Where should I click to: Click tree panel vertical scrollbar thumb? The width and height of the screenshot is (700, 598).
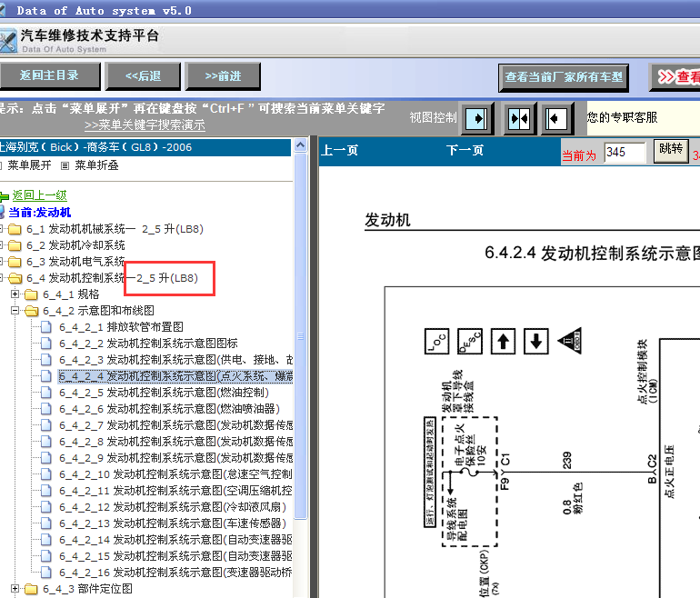(x=301, y=336)
